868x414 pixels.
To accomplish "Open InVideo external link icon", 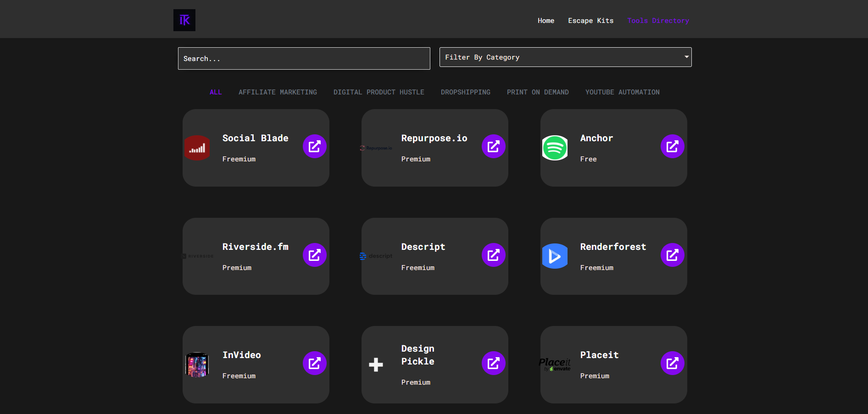I will pos(315,363).
